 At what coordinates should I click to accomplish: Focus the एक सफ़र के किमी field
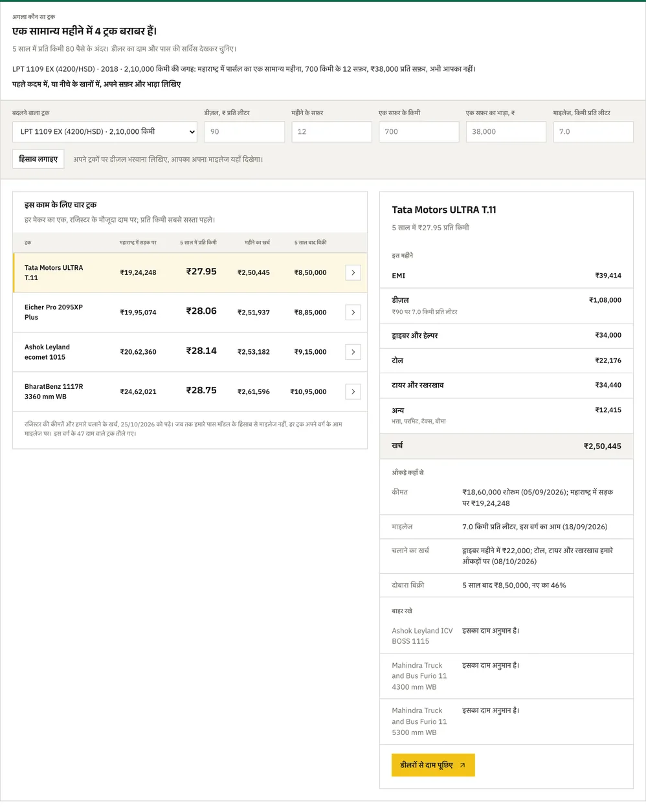tap(419, 131)
